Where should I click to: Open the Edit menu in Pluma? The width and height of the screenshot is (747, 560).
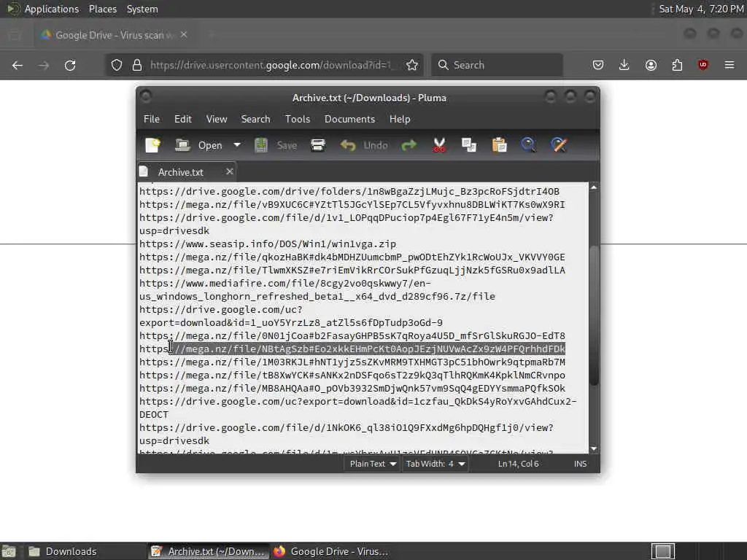point(183,119)
